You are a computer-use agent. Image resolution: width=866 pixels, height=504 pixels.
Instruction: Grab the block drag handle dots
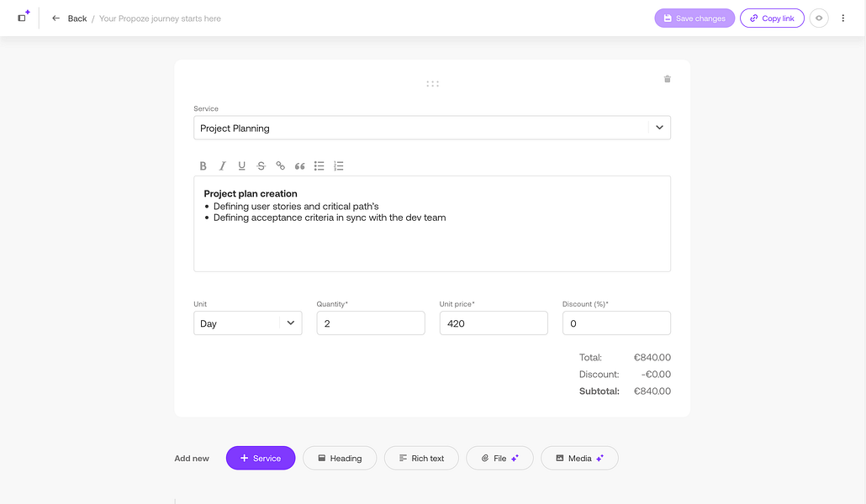(x=432, y=84)
